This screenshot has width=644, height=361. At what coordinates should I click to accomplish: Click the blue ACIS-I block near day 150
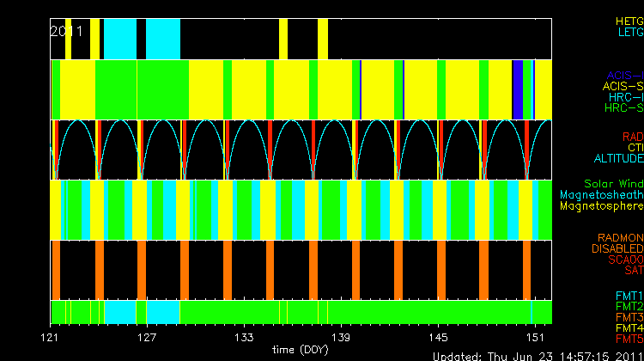click(x=518, y=90)
